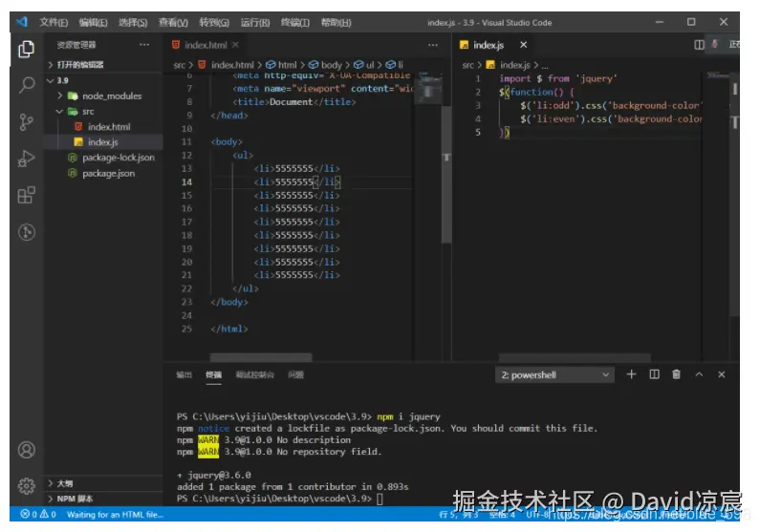
Task: Open the Source Control view
Action: [x=27, y=121]
